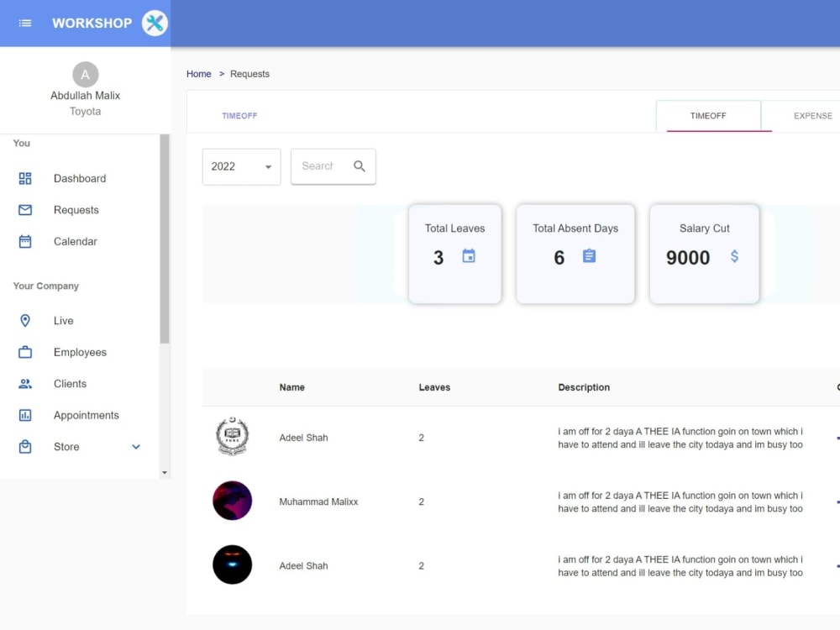
Task: Click the Total Absent Days card
Action: coord(575,254)
